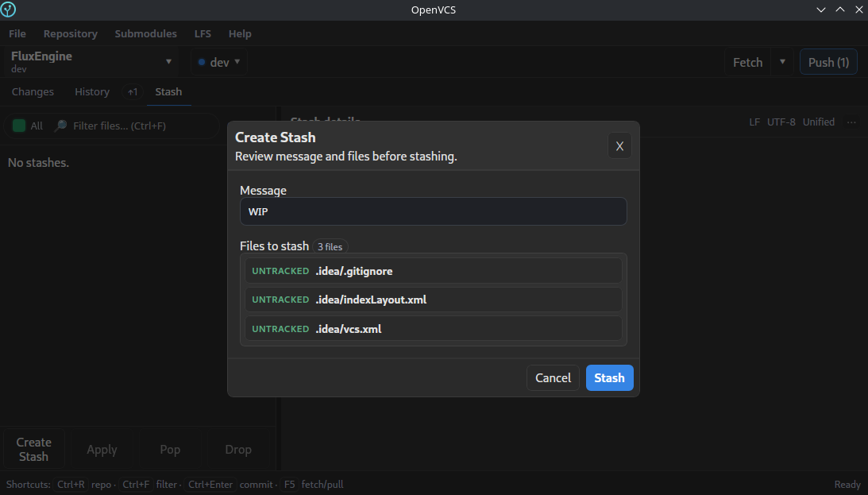The width and height of the screenshot is (868, 495).
Task: Click the titlebar chevron-down icon
Action: [x=820, y=10]
